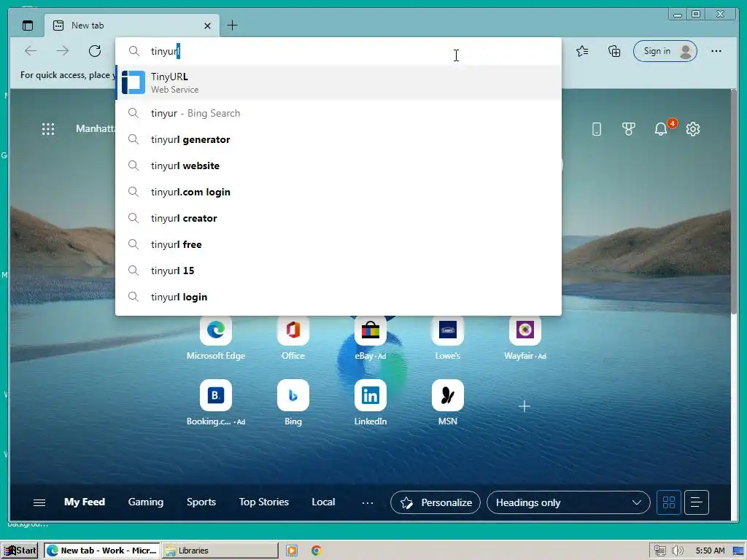Viewport: 747px width, 560px height.
Task: Click the page vertical scrollbar
Action: tap(735, 203)
